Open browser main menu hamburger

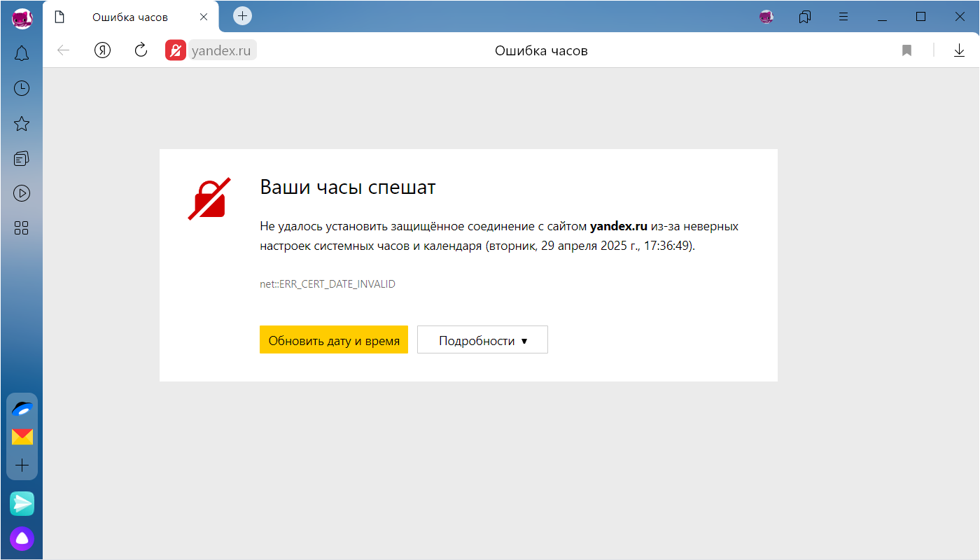843,17
